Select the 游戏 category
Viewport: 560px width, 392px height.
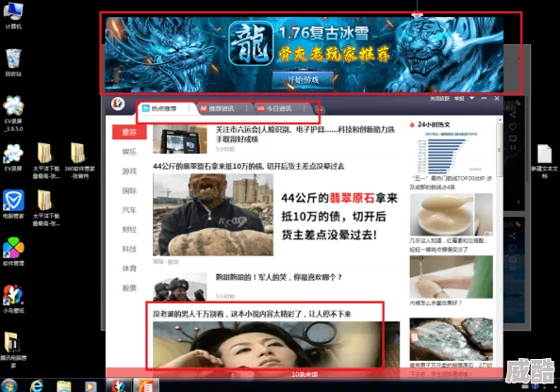(x=129, y=171)
